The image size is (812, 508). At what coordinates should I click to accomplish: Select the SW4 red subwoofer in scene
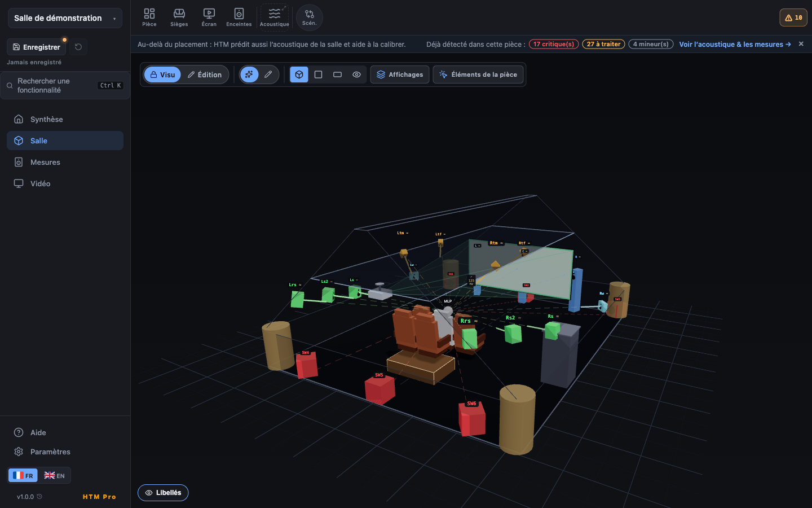pyautogui.click(x=307, y=365)
